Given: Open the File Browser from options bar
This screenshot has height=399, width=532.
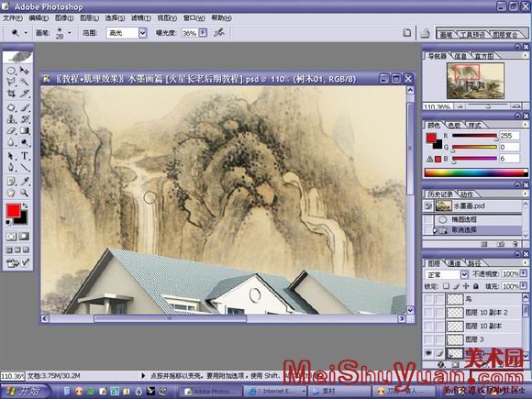Looking at the screenshot, I should point(426,33).
